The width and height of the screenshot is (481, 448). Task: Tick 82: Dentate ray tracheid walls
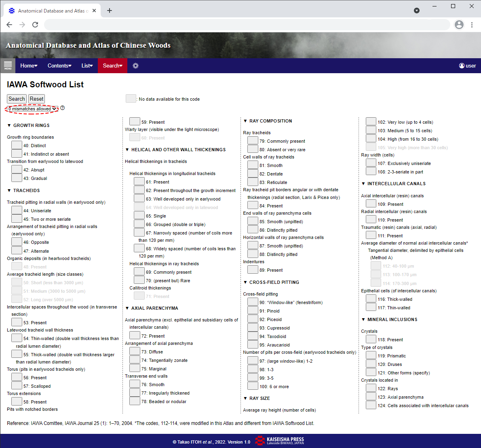click(x=253, y=173)
